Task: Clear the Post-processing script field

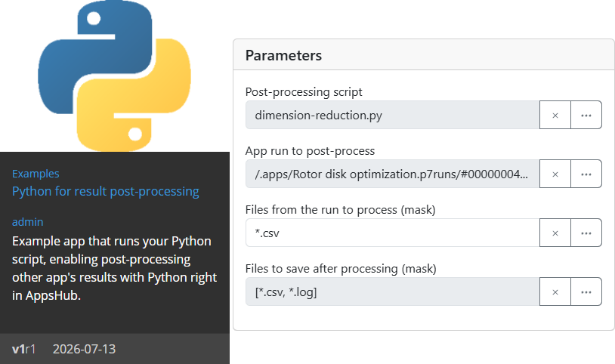Action: [555, 115]
